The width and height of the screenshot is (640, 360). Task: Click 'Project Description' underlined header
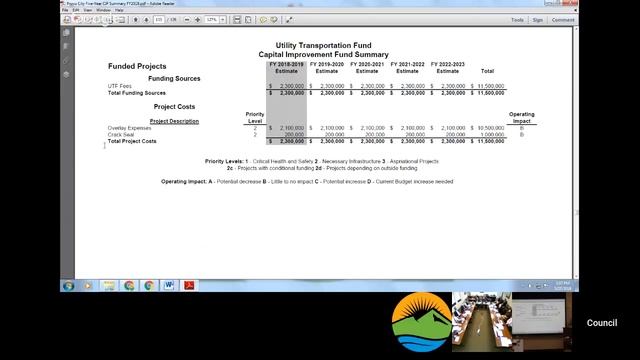(174, 121)
